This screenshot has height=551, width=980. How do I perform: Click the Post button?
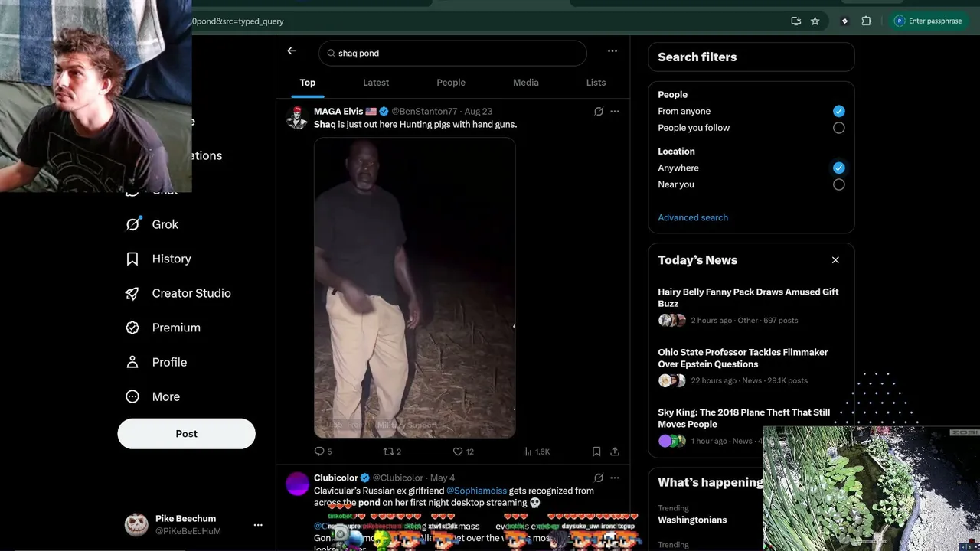click(186, 434)
